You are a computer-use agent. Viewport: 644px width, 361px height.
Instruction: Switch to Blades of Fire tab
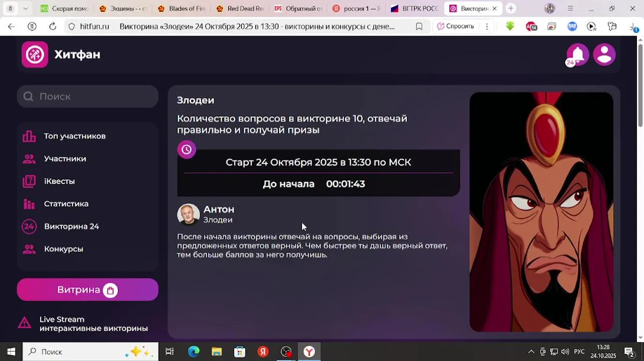pyautogui.click(x=181, y=9)
